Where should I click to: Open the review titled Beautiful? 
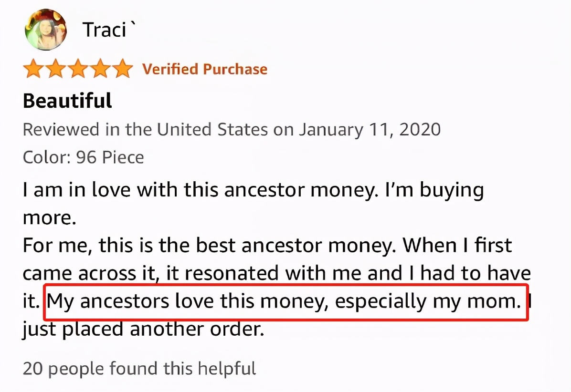point(67,101)
